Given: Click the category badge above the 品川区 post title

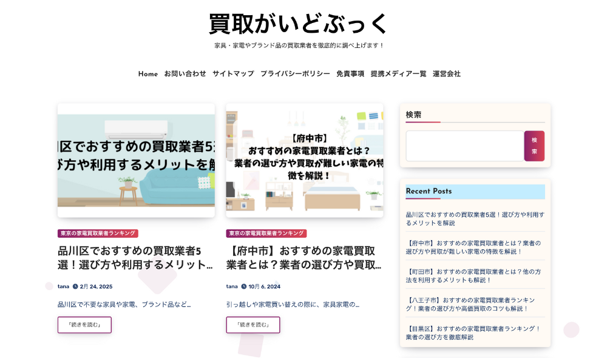Looking at the screenshot, I should tap(98, 234).
